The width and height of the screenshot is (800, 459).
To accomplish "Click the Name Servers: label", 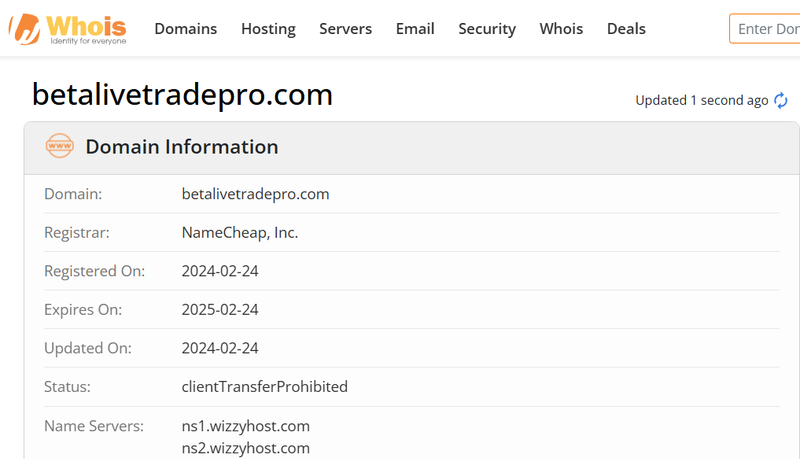I will [x=94, y=426].
